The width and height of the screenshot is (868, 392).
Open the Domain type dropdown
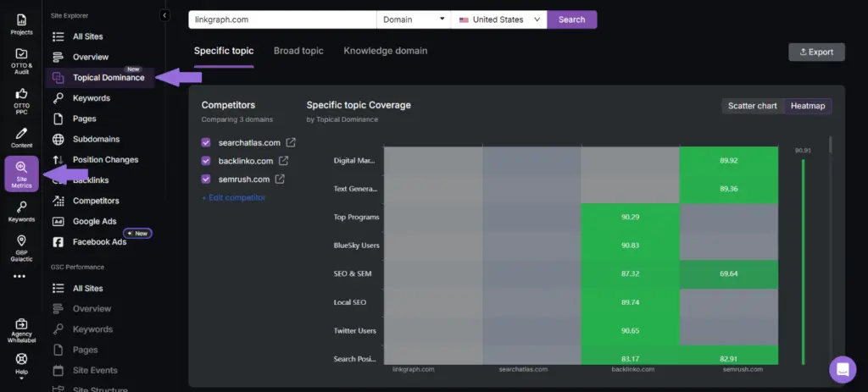(x=414, y=19)
